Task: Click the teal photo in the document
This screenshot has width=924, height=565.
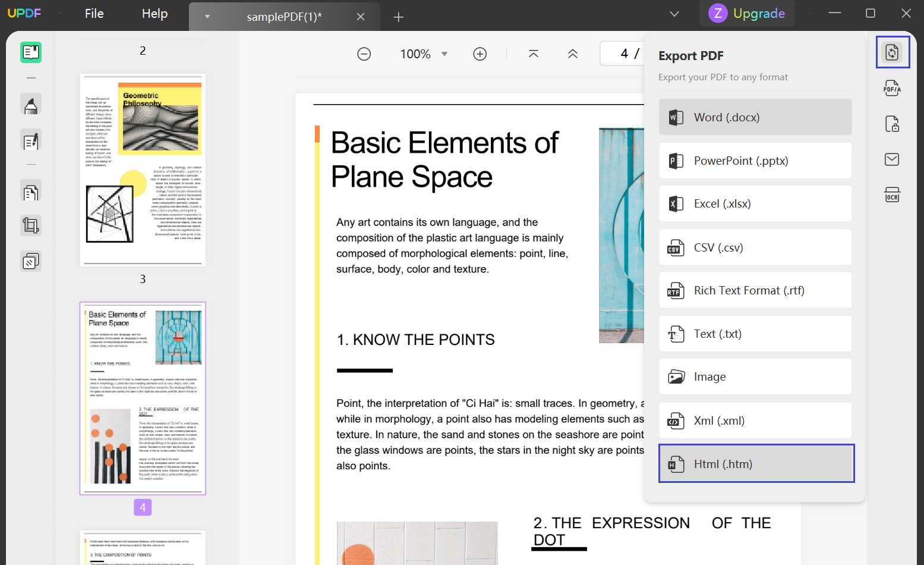Action: [622, 235]
